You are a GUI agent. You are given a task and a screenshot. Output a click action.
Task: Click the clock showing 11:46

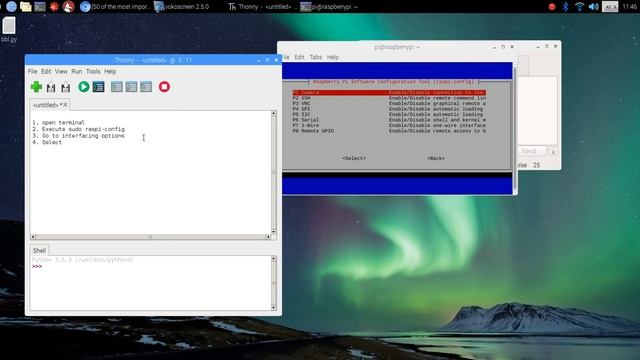coord(630,7)
